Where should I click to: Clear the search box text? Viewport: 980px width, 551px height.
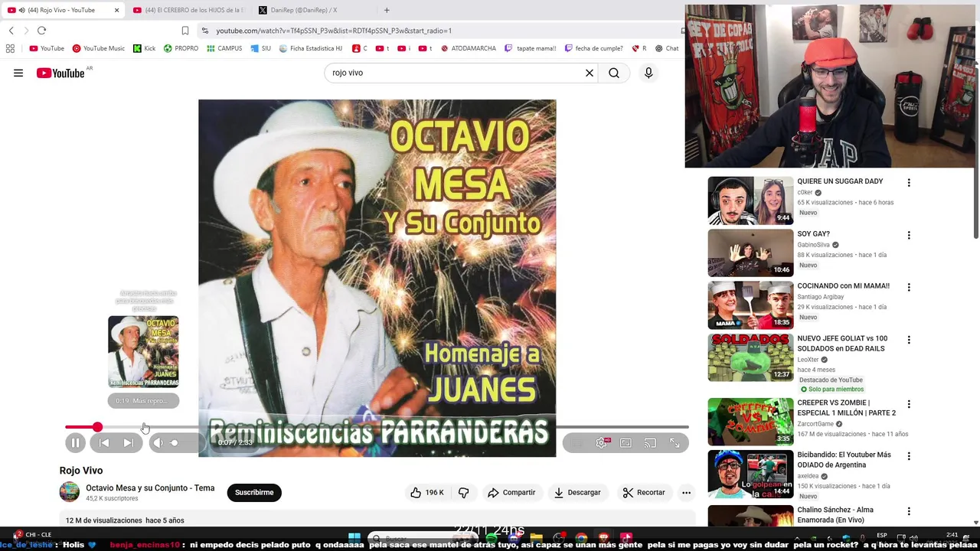click(590, 73)
